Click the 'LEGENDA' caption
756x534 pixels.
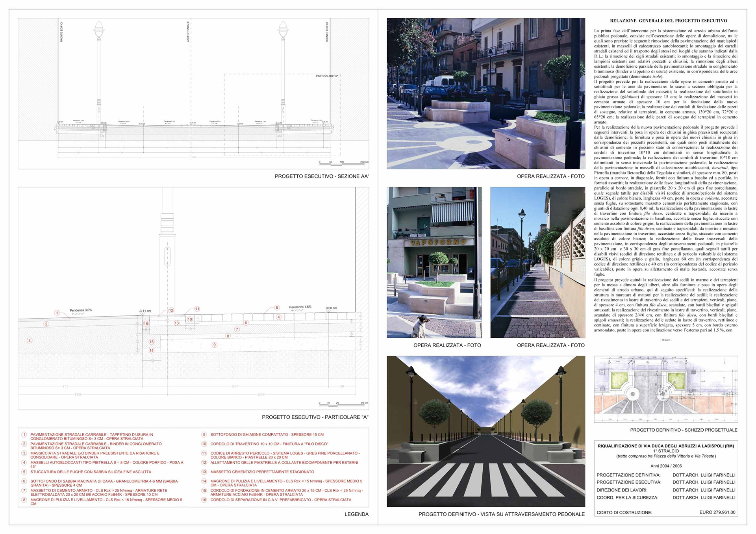click(356, 514)
